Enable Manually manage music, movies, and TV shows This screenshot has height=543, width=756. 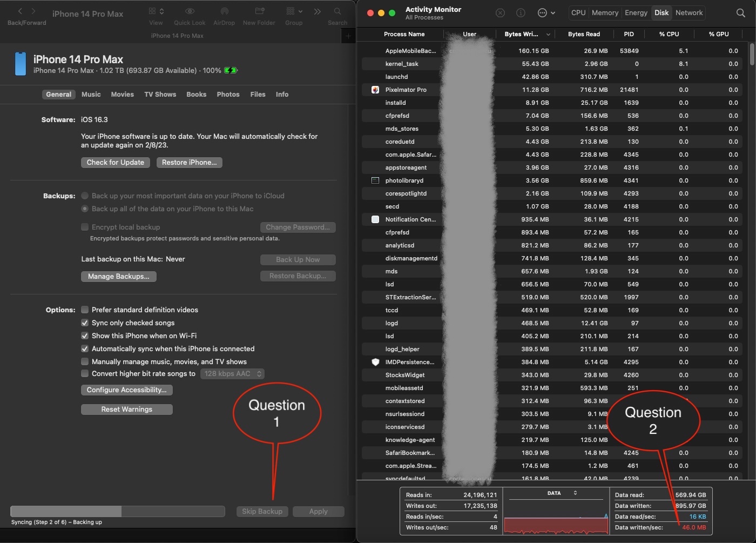point(85,362)
